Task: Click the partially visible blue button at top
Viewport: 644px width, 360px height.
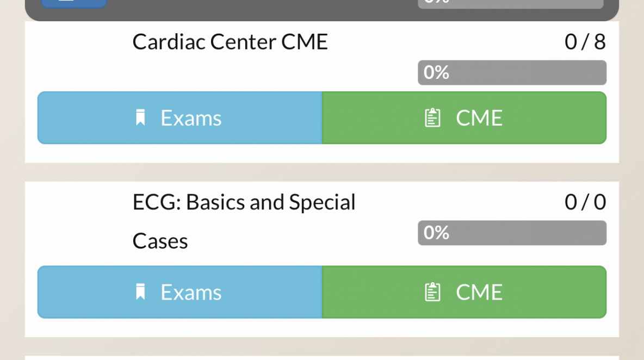Action: coord(74,4)
